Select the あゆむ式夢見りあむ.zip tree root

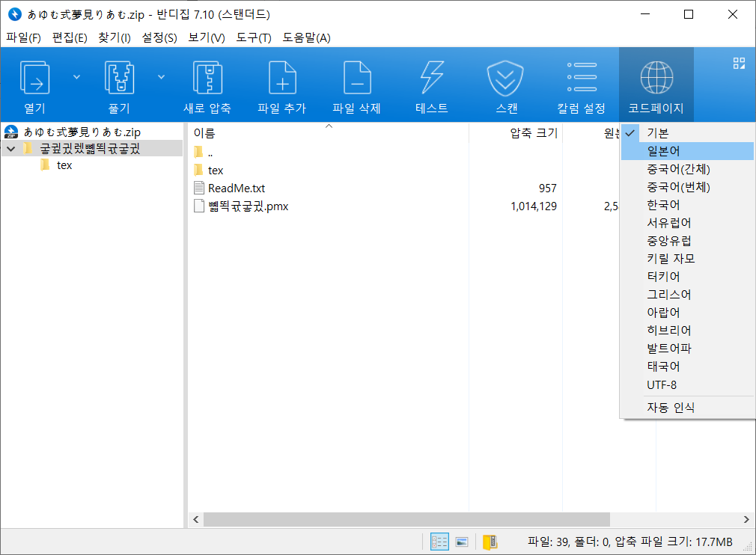[82, 132]
